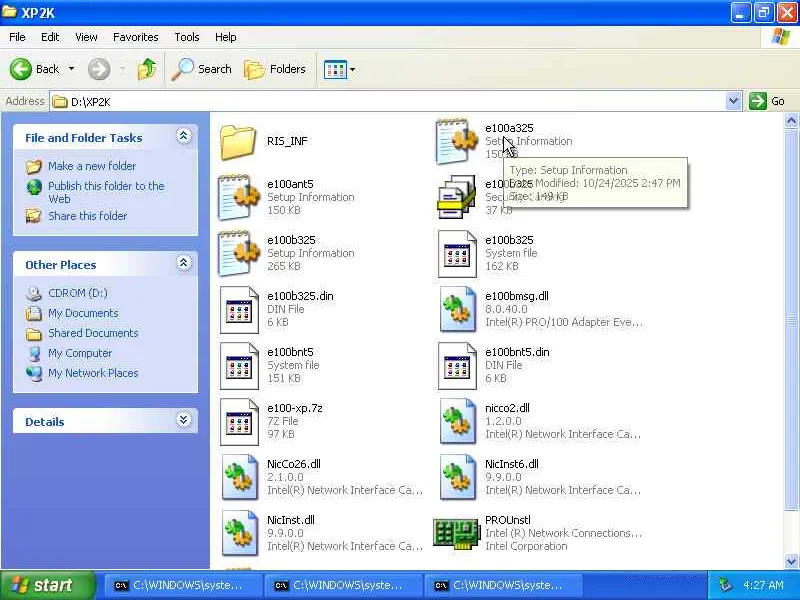
Task: Open the View menu
Action: point(86,37)
